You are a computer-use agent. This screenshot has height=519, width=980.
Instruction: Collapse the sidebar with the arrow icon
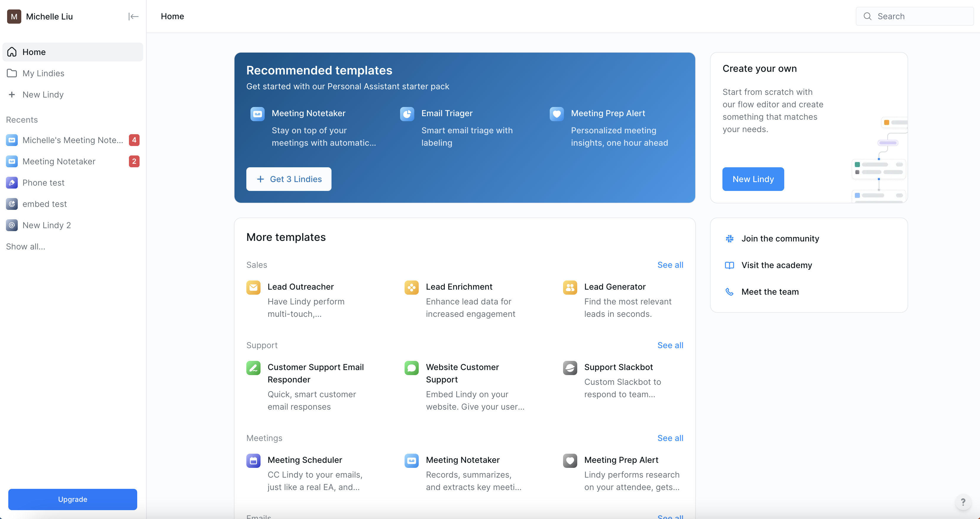(133, 16)
